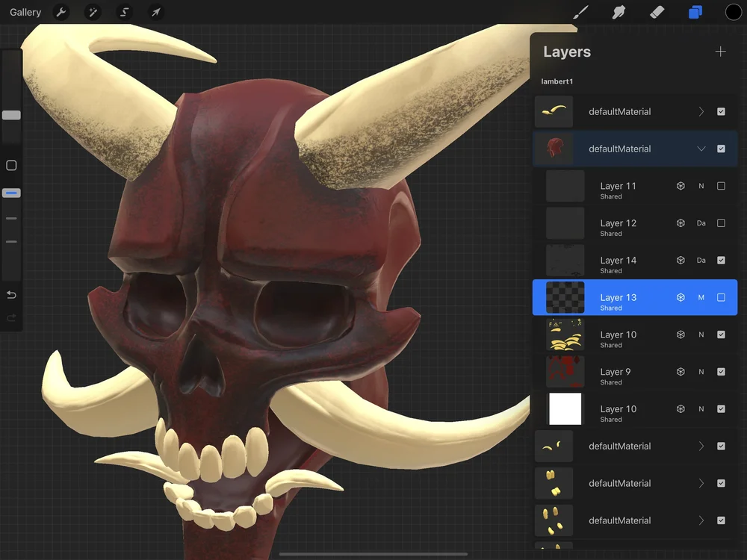Tap the Layer 13 checkerboard thumbnail
This screenshot has width=747, height=560.
point(565,297)
